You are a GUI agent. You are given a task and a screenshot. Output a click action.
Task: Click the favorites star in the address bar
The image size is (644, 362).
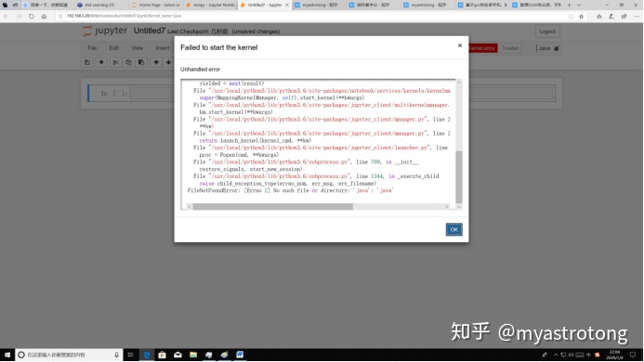[x=581, y=17]
